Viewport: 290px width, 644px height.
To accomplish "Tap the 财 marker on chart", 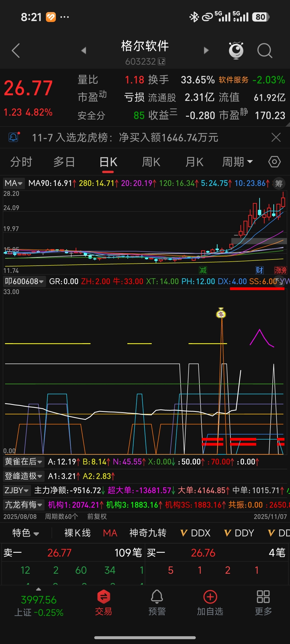I will click(x=259, y=270).
